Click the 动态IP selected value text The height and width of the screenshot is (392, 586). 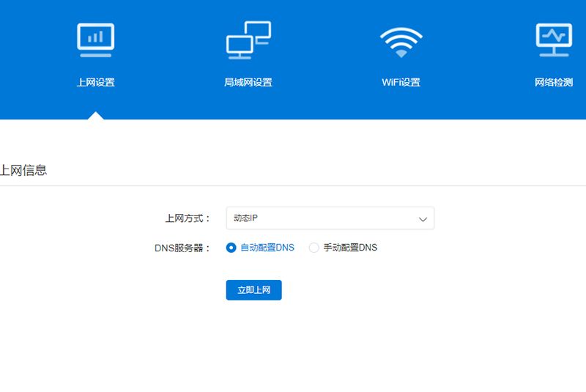point(245,218)
